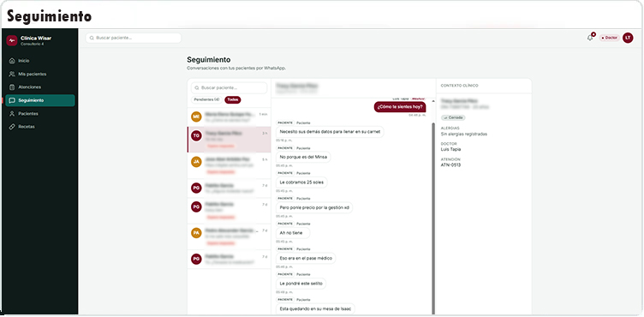Click message 'No porque es del Minsa'

(x=303, y=157)
